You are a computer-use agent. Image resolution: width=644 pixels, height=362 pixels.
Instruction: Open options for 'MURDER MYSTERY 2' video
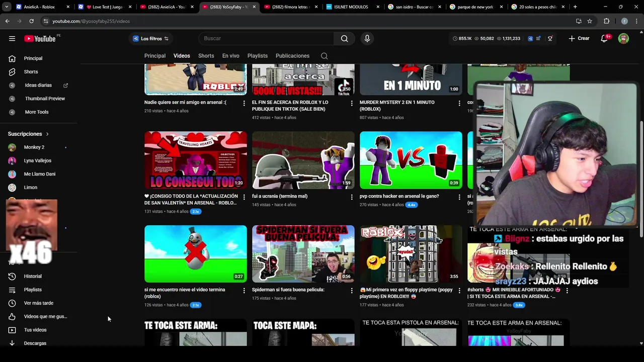[x=459, y=103]
